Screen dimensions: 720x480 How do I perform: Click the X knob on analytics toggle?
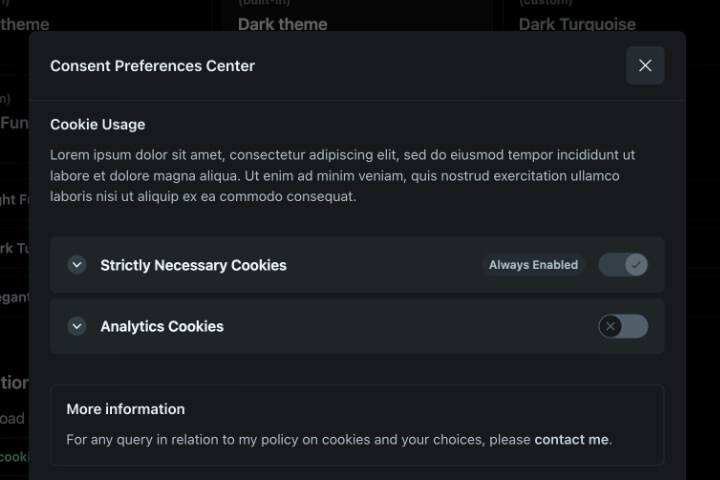pos(611,326)
